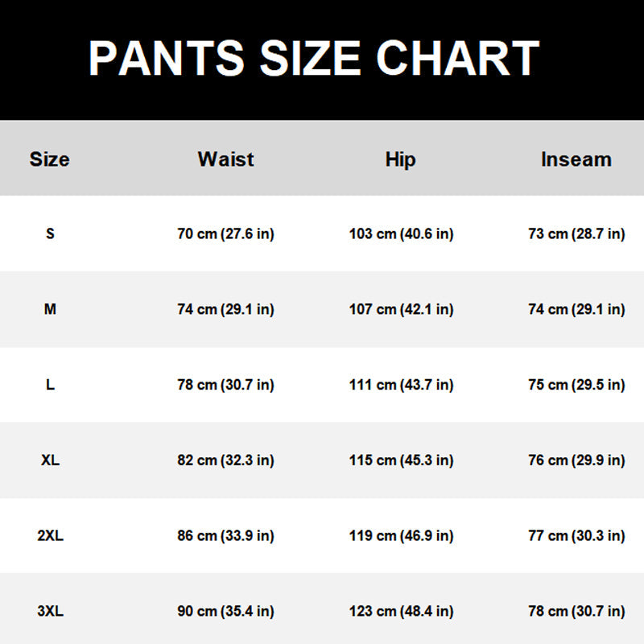Select the Size column header
Screen dimensions: 644x644
(x=50, y=159)
